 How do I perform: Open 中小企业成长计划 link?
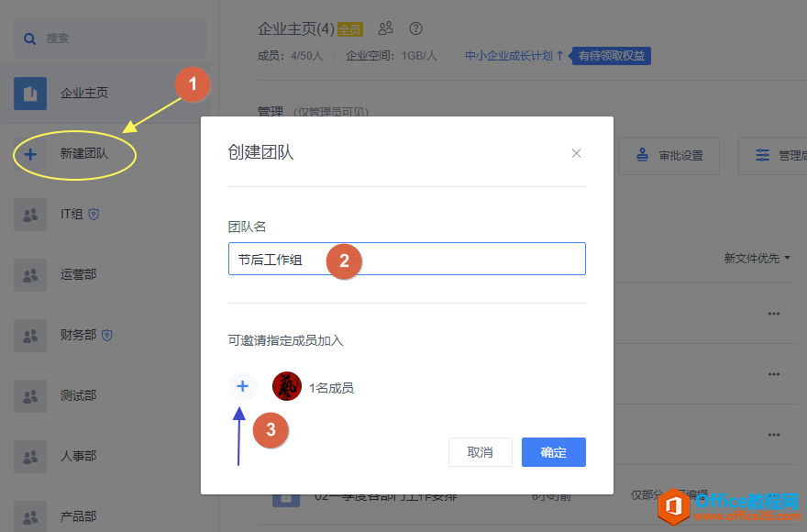click(514, 56)
